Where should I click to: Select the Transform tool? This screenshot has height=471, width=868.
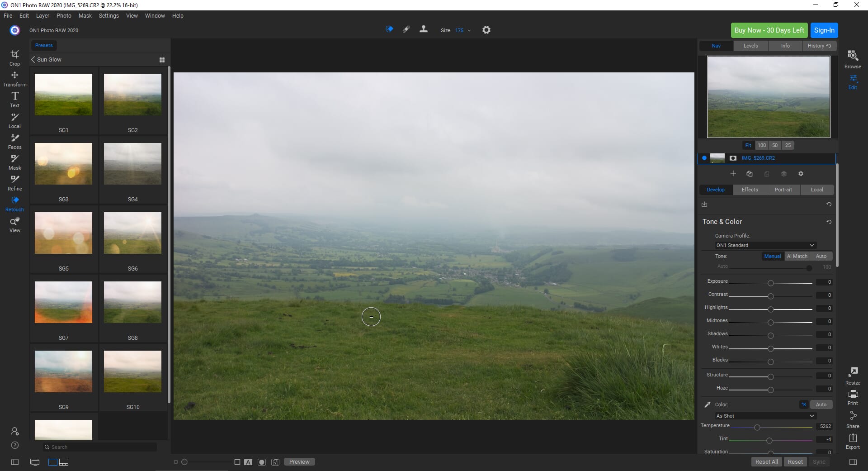[x=14, y=78]
